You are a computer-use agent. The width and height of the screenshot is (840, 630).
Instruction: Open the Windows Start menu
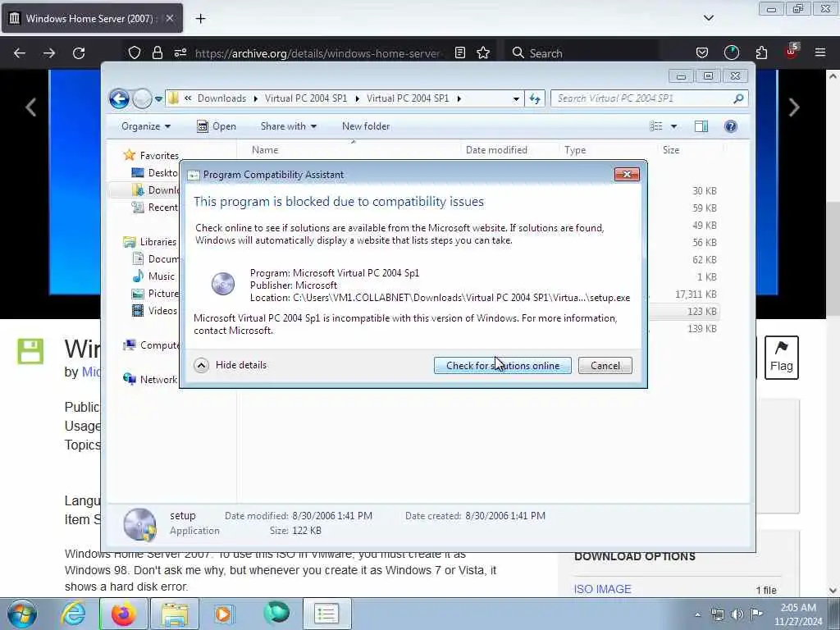21,614
